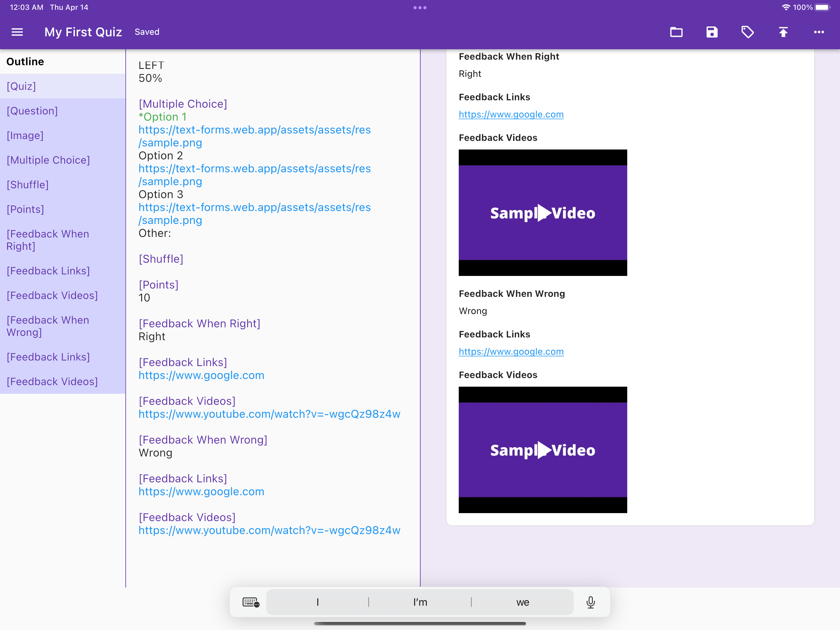840x630 pixels.
Task: Click the first YouTube URL in editor
Action: pyautogui.click(x=269, y=414)
